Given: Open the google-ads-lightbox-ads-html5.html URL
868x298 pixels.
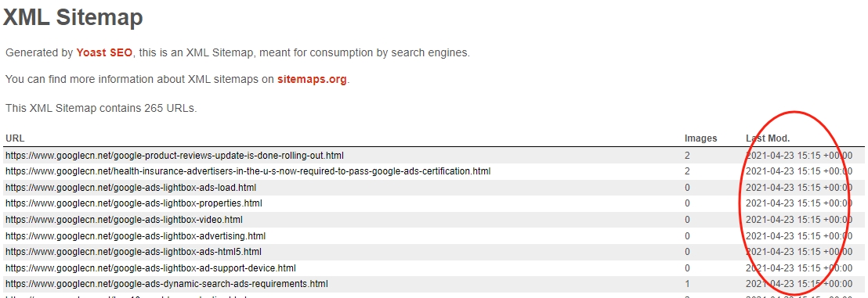Looking at the screenshot, I should (x=133, y=252).
